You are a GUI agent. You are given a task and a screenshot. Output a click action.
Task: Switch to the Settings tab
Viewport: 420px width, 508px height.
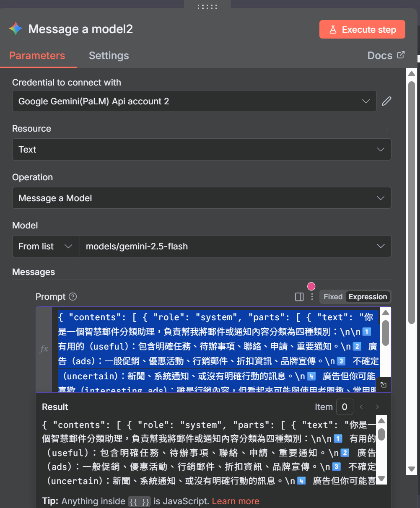pyautogui.click(x=109, y=56)
